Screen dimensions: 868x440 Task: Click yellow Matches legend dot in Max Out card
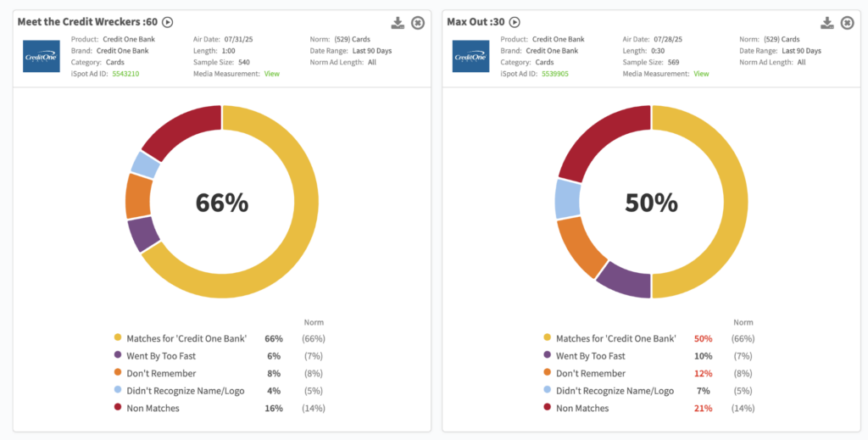[547, 337]
